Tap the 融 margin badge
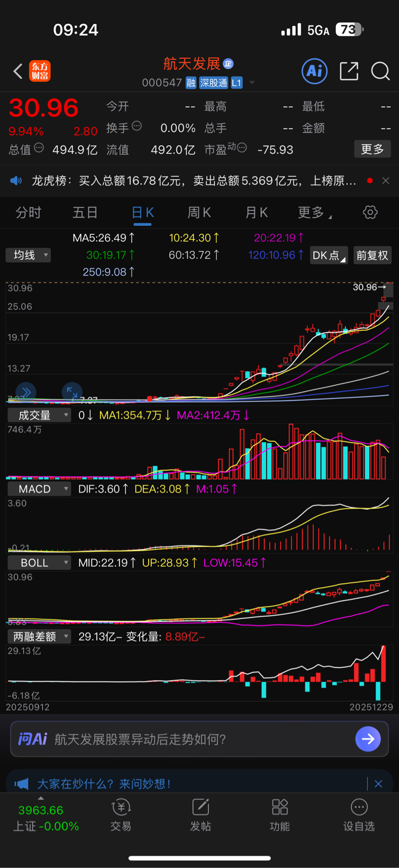The width and height of the screenshot is (399, 868). (x=191, y=83)
